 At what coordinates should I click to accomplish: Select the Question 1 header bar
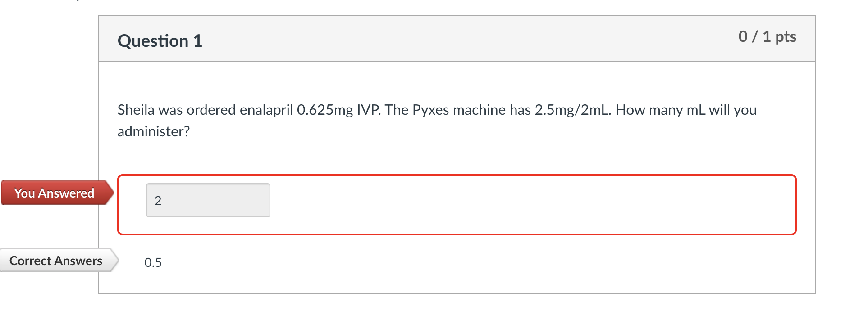pos(451,38)
